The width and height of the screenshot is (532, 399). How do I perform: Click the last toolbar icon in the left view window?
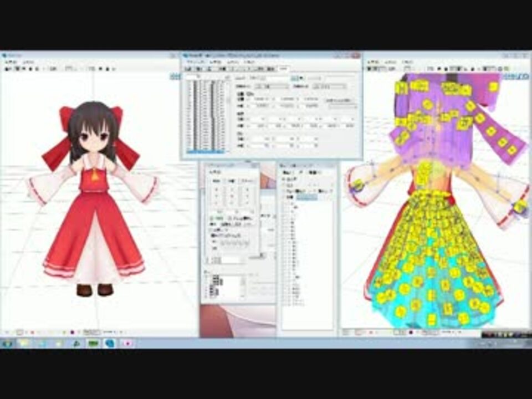(x=114, y=69)
